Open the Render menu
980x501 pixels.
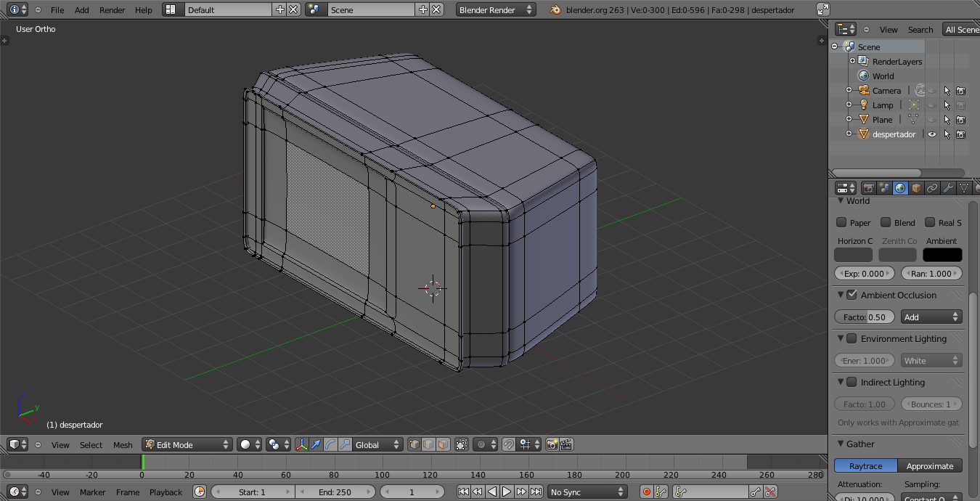click(x=112, y=10)
